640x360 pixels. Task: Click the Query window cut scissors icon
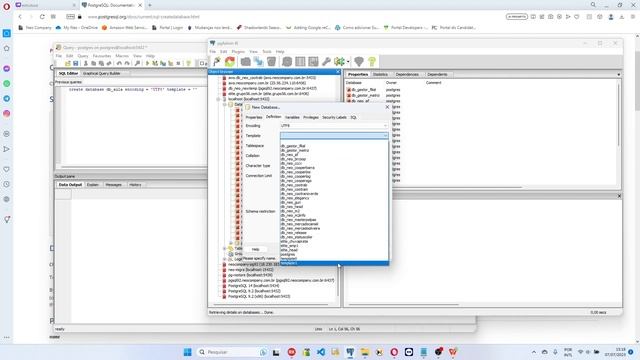86,63
